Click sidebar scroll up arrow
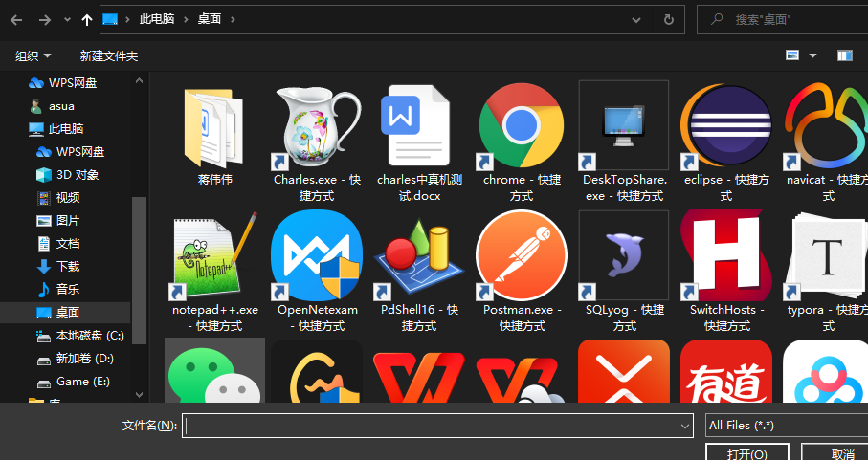 (x=139, y=80)
